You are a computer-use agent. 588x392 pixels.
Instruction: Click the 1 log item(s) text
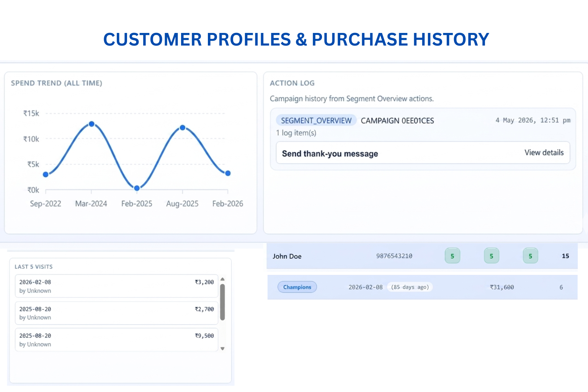pyautogui.click(x=296, y=133)
